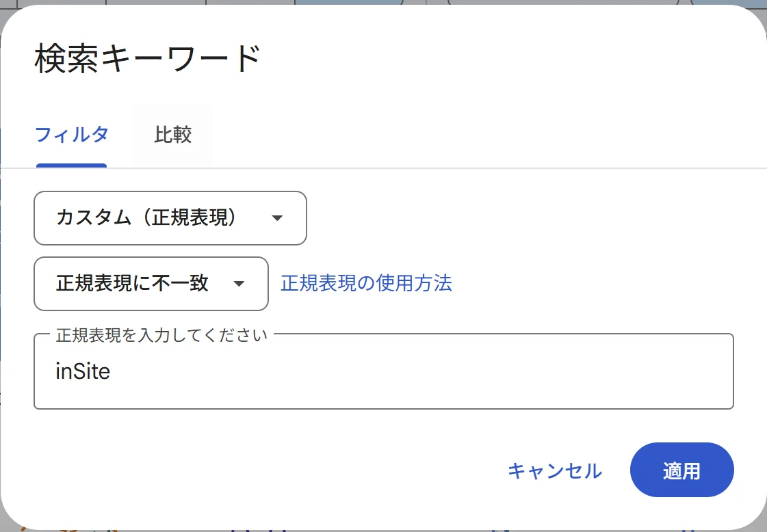The height and width of the screenshot is (532, 767).
Task: Visit regex usage documentation link
Action: (x=365, y=284)
